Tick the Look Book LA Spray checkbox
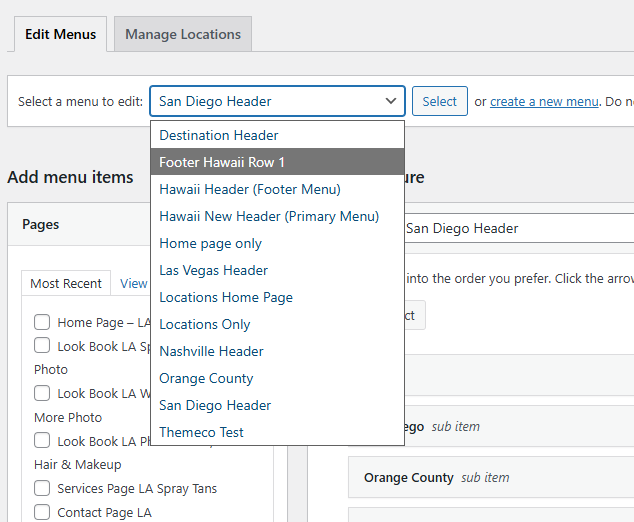This screenshot has width=634, height=522. [42, 345]
